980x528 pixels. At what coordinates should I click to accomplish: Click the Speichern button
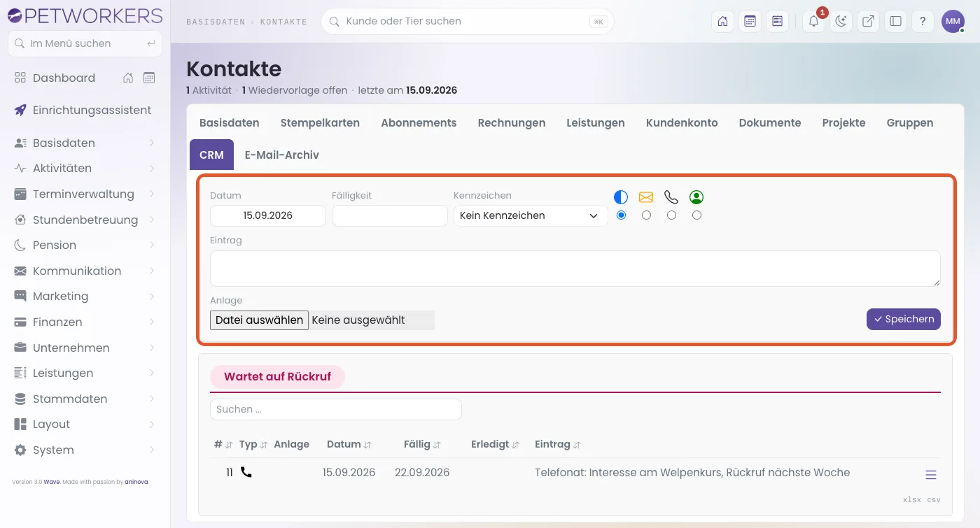tap(904, 319)
